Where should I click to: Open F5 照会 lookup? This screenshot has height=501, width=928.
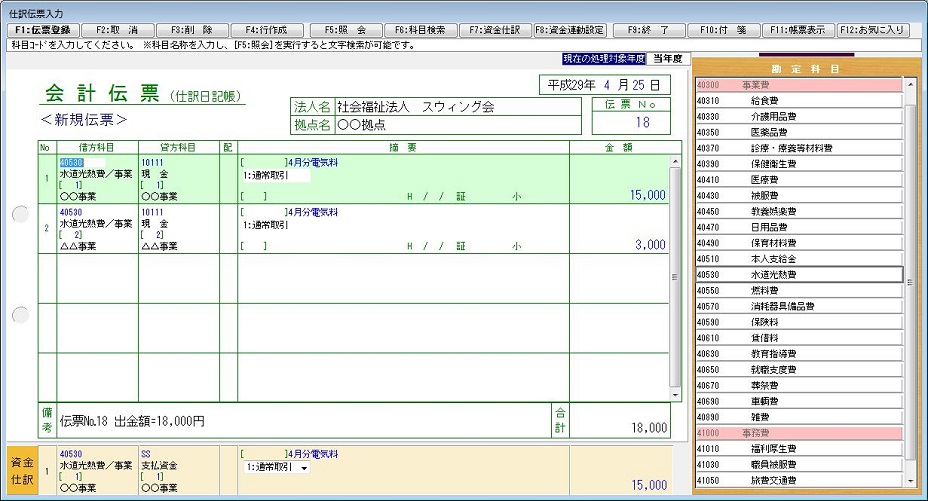coord(345,30)
